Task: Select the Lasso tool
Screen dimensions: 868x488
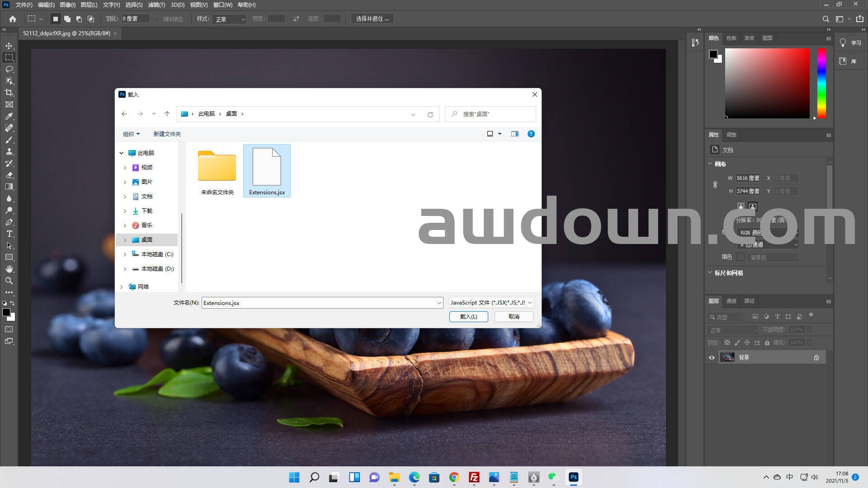Action: pyautogui.click(x=9, y=69)
